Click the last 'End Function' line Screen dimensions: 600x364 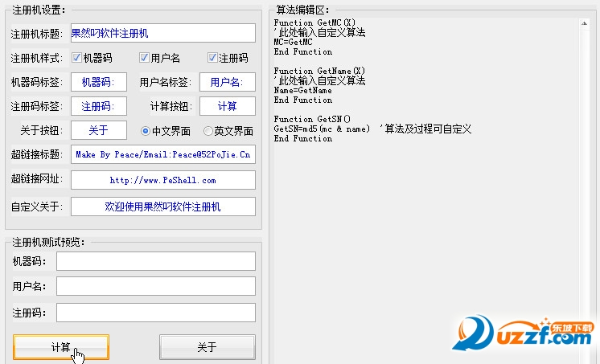(x=303, y=138)
